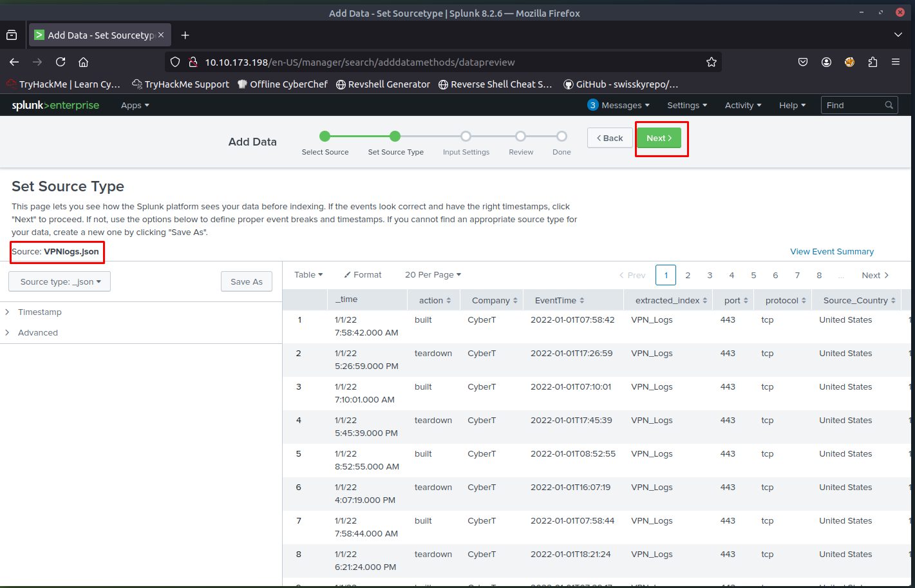
Task: Click the search magnifier in Find box
Action: [889, 105]
